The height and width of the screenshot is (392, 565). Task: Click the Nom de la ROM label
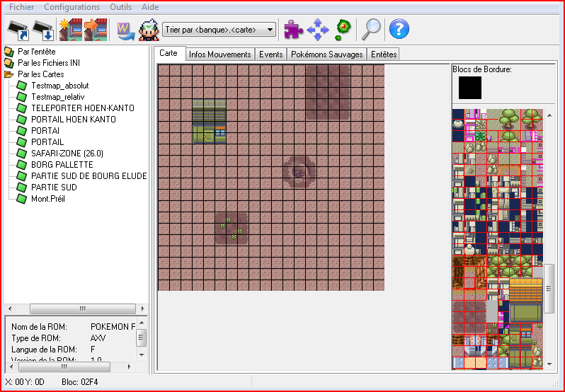[39, 327]
